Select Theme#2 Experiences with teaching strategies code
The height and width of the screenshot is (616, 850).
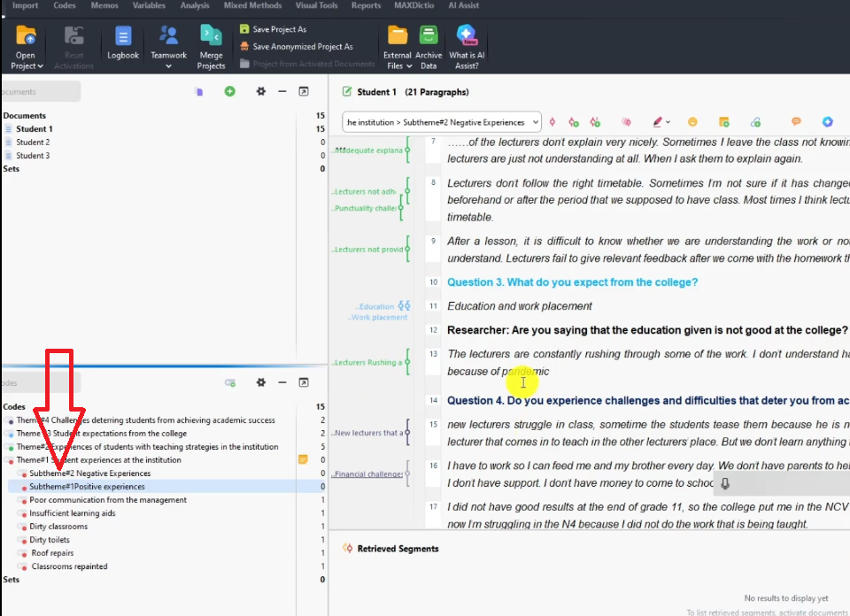(147, 446)
